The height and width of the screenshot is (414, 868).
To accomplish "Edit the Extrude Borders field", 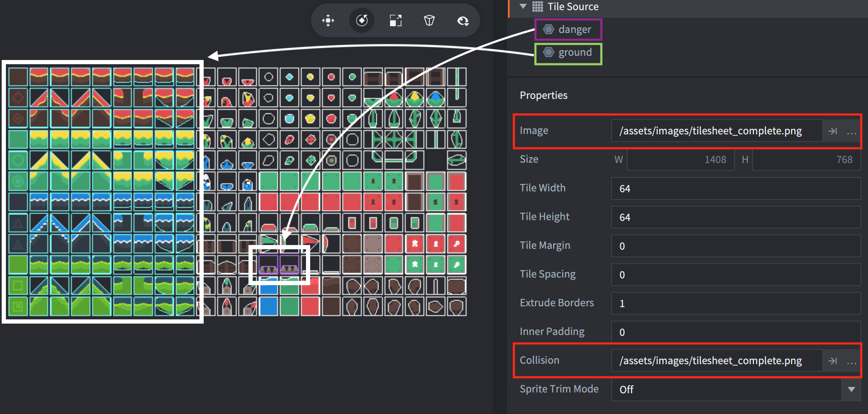I will click(x=736, y=303).
